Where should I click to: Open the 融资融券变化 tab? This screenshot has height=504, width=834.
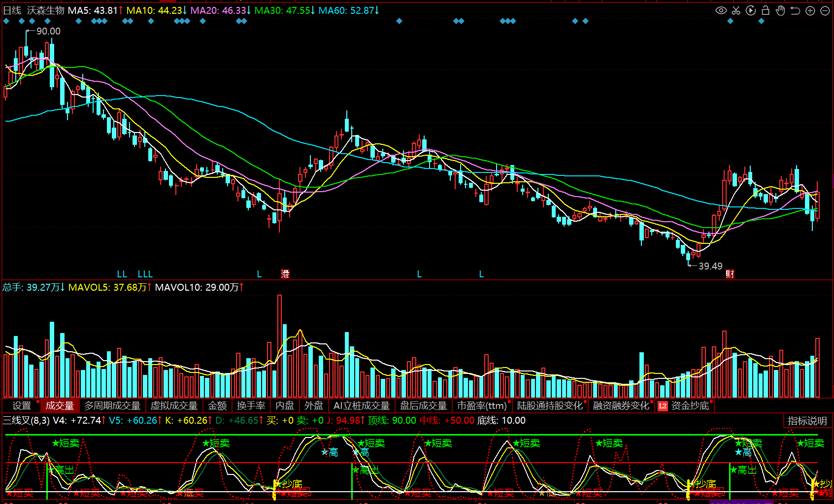click(x=621, y=405)
